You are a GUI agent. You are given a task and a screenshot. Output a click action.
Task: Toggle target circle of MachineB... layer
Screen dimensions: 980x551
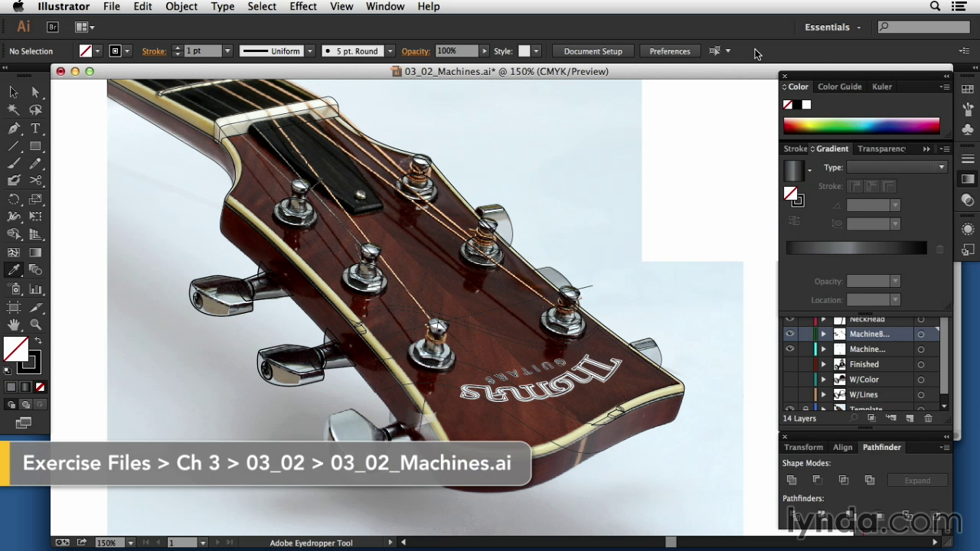pyautogui.click(x=921, y=334)
